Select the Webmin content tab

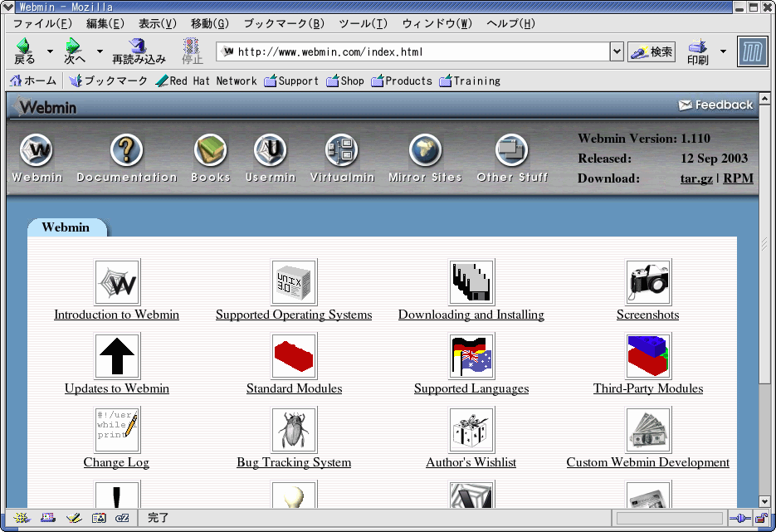66,227
